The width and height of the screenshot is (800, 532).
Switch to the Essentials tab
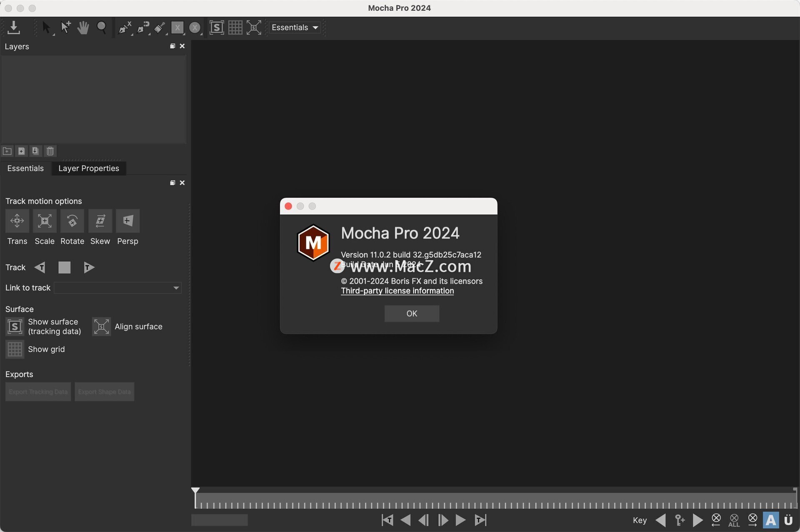[25, 168]
